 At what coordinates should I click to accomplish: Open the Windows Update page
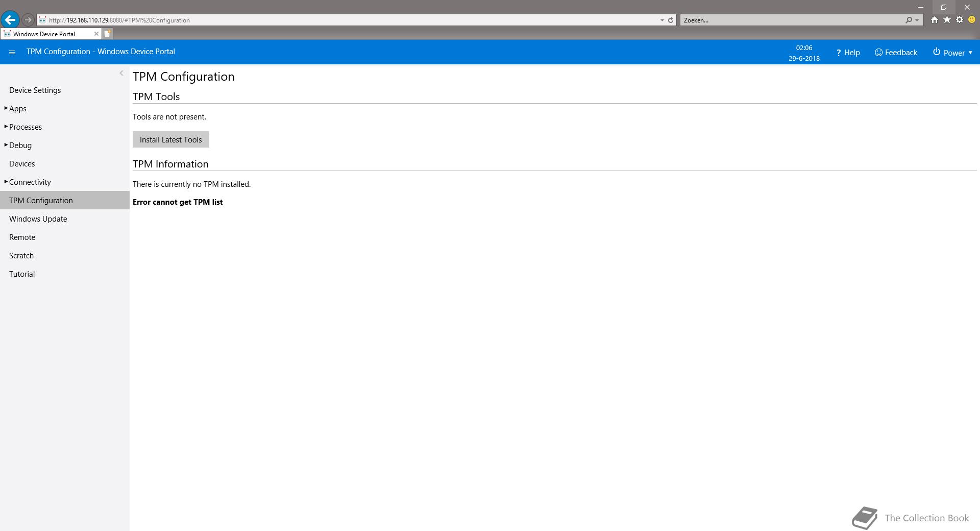click(38, 219)
